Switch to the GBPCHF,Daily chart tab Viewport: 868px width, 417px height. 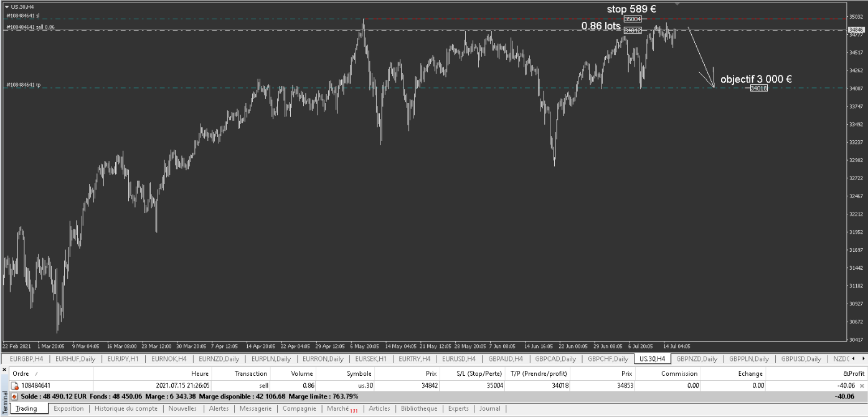tap(607, 359)
